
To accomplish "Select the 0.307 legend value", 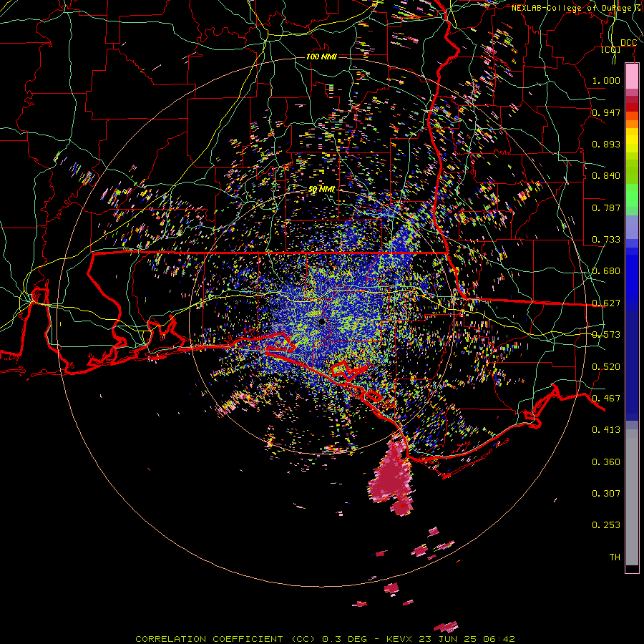I will point(606,494).
